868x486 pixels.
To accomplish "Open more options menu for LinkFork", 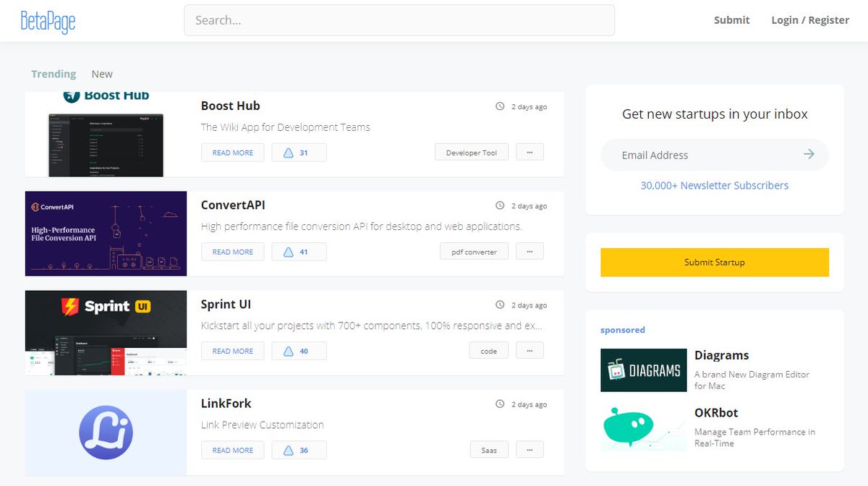I will 529,449.
